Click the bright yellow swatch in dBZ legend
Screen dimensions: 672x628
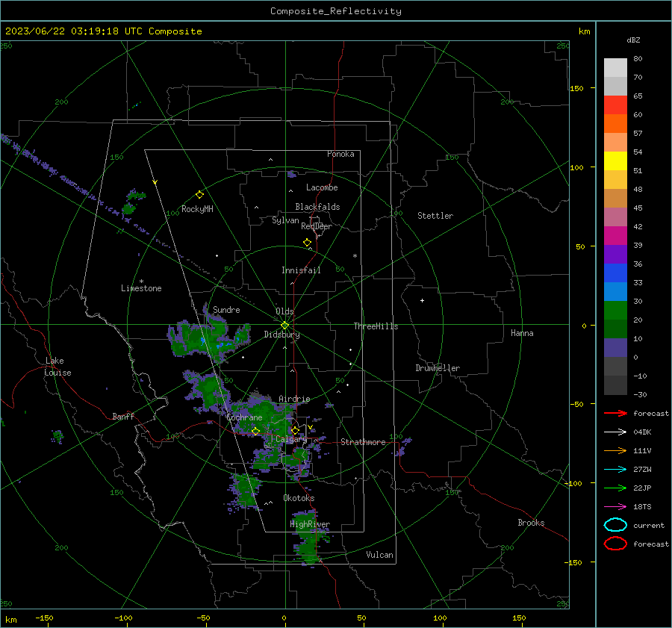click(615, 161)
